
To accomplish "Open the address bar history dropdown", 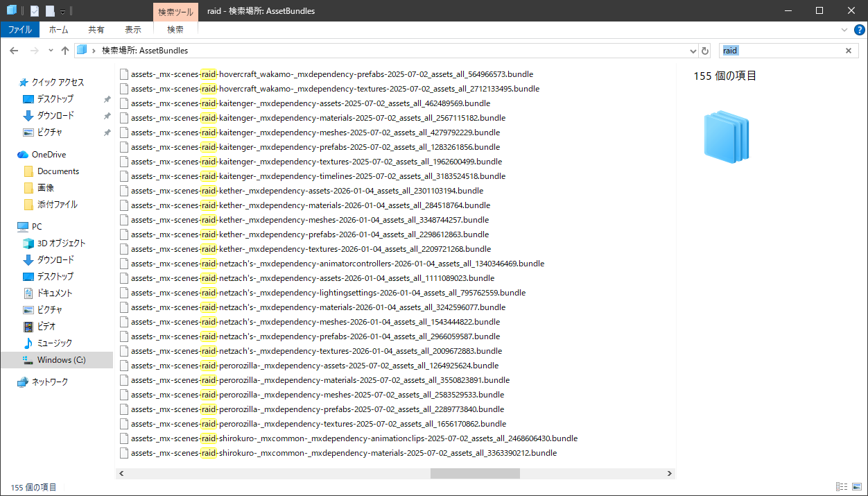I will click(x=693, y=51).
